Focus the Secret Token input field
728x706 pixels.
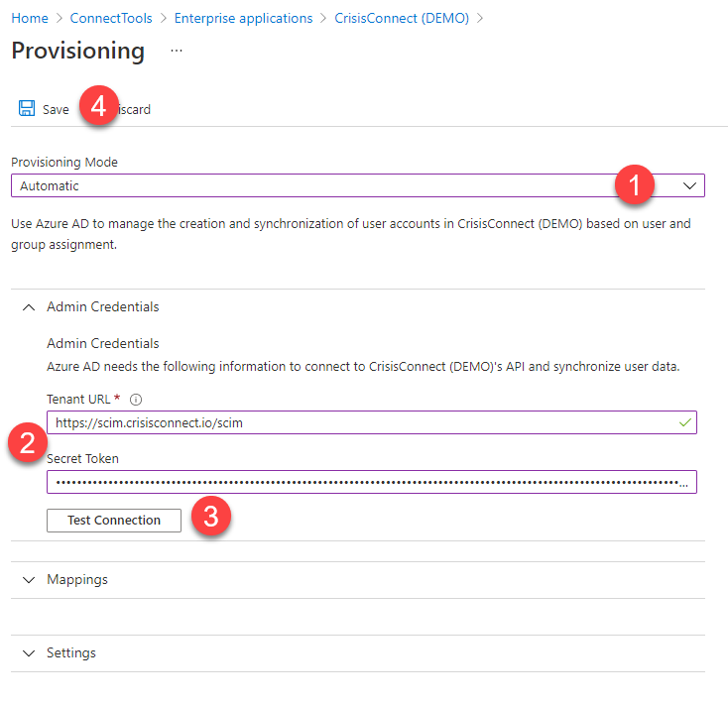tap(371, 482)
